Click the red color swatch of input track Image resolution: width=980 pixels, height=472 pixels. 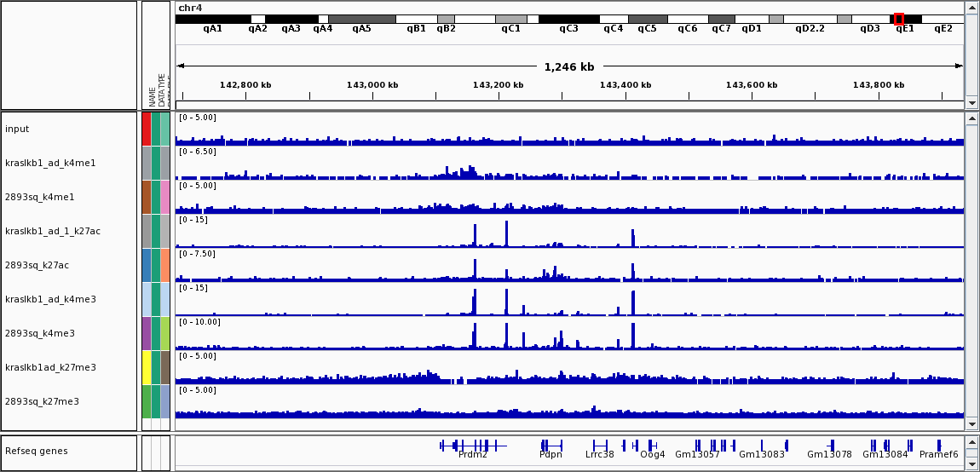(147, 129)
